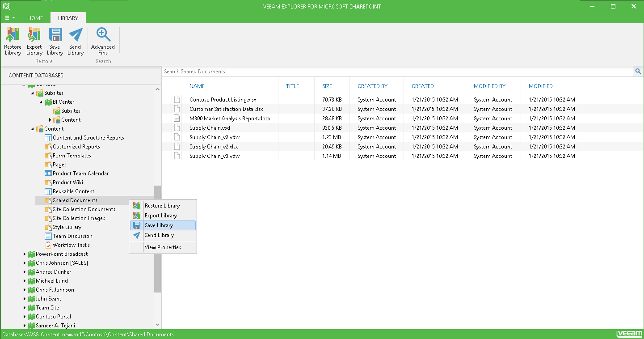The height and width of the screenshot is (339, 644).
Task: Collapse the Subsites tree node under Contoso
Action: tap(33, 93)
